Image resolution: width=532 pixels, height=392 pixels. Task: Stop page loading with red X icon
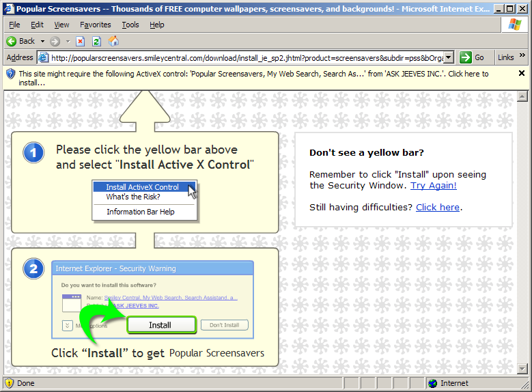tap(80, 42)
